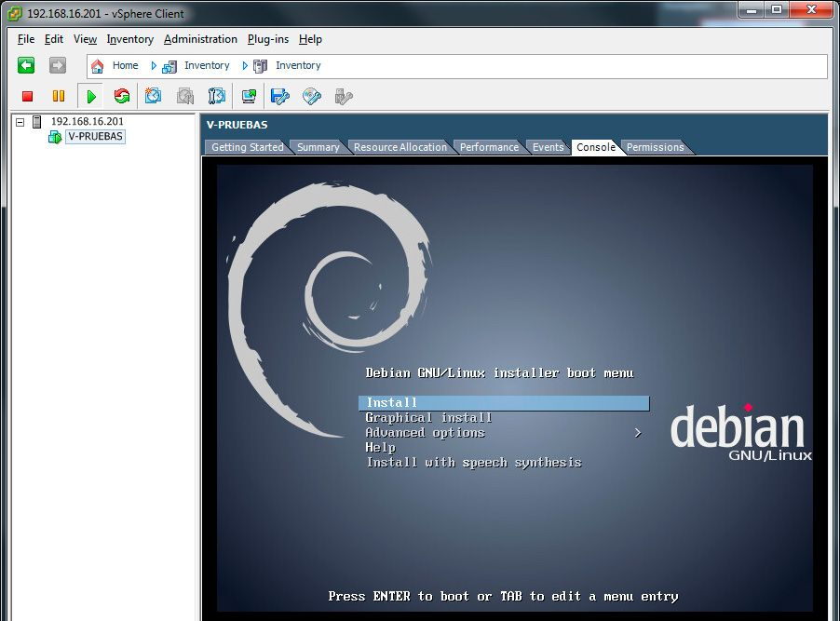
Task: Revert to current snapshot icon
Action: point(185,97)
